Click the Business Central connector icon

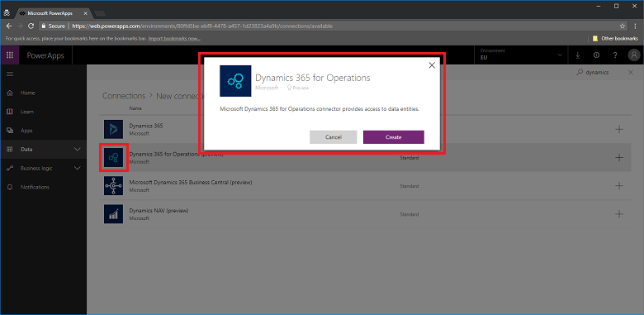(114, 186)
